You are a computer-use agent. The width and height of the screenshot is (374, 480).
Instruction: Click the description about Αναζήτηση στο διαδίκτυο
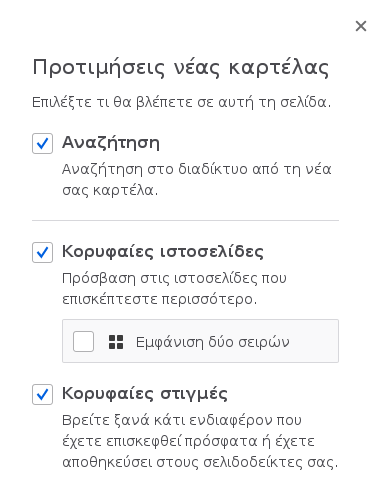point(197,180)
